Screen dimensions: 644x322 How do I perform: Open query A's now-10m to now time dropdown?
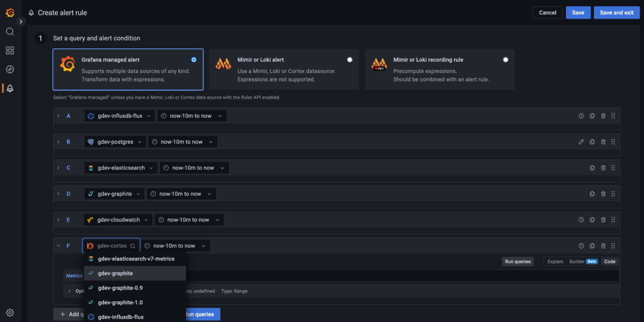tap(192, 116)
